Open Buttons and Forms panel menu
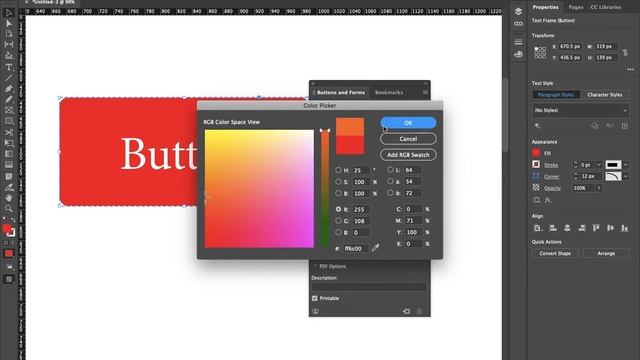This screenshot has height=360, width=640. tap(425, 93)
